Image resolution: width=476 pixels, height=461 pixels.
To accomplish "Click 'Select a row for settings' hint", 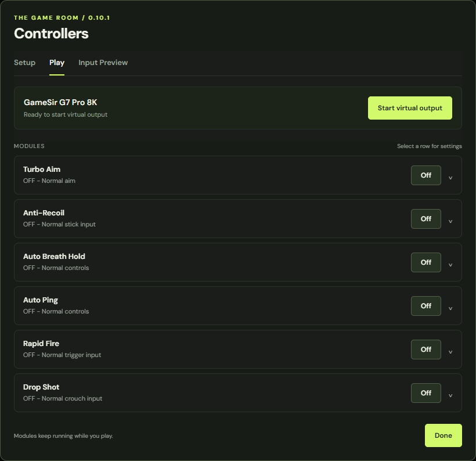I will point(429,146).
